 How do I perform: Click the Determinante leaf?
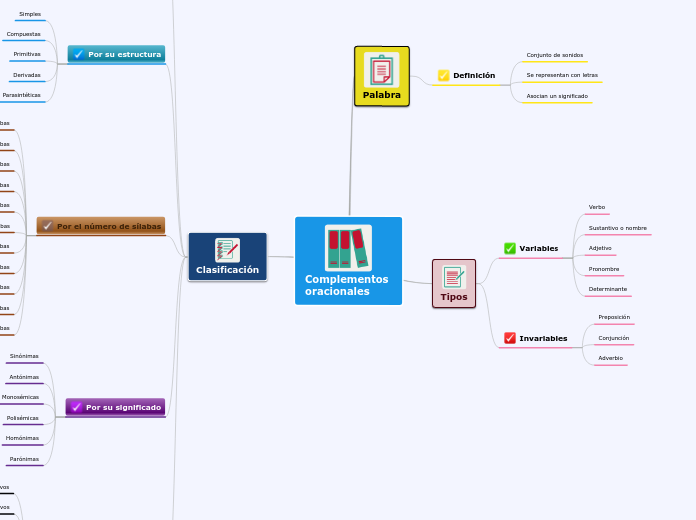tap(608, 289)
